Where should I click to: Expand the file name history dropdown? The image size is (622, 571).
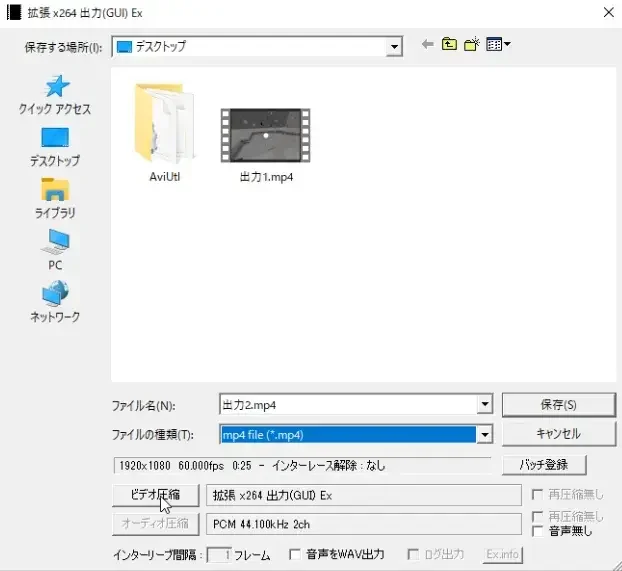[485, 404]
